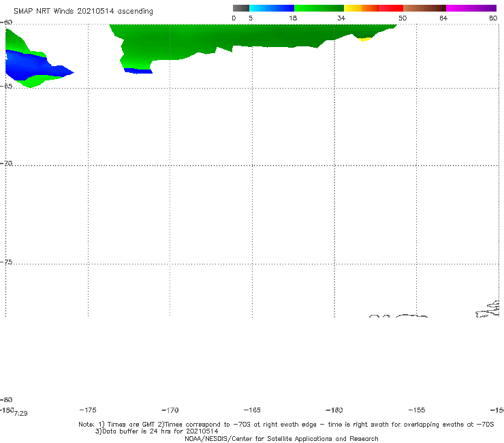Click the -65 latitude label
504x443 pixels.
tap(6, 87)
